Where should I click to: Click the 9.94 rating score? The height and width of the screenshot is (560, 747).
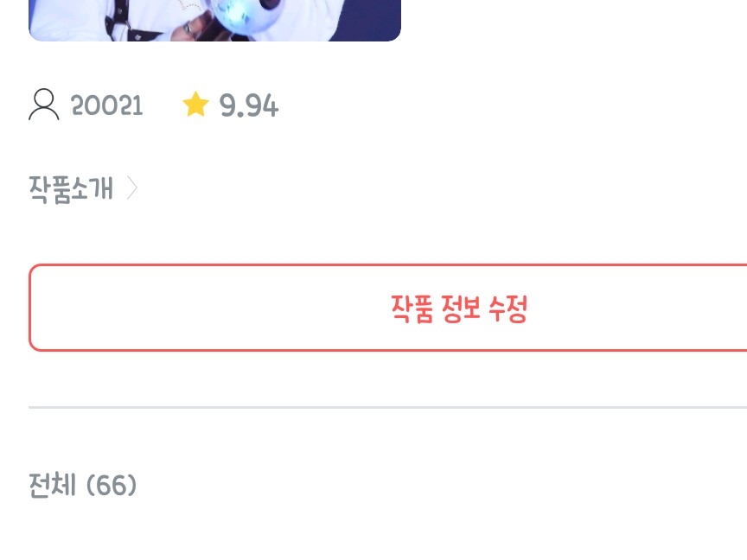(249, 105)
